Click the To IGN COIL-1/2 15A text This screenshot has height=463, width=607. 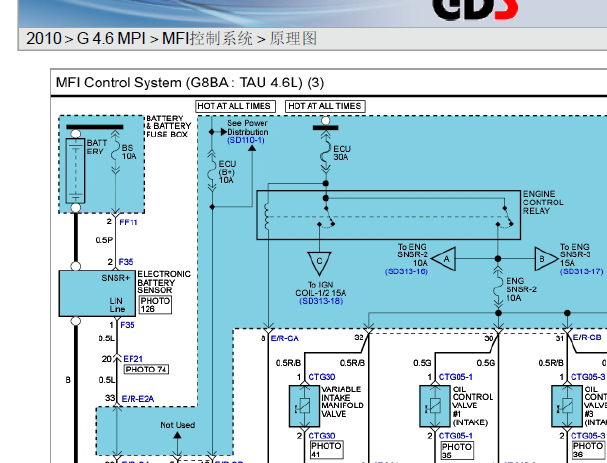point(321,289)
